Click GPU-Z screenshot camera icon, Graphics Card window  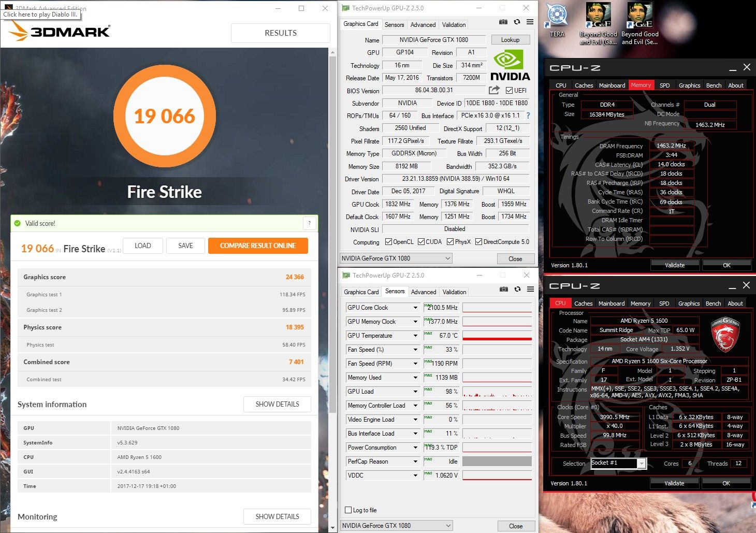coord(503,22)
